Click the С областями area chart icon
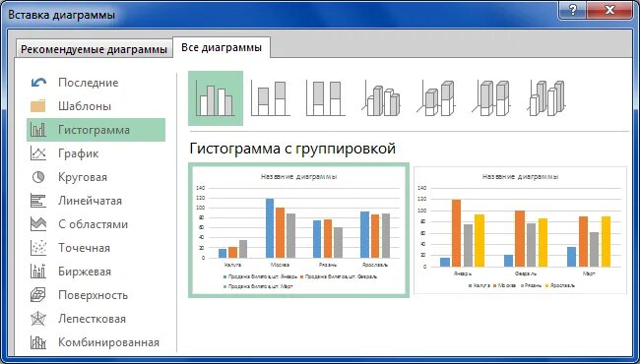 point(38,224)
